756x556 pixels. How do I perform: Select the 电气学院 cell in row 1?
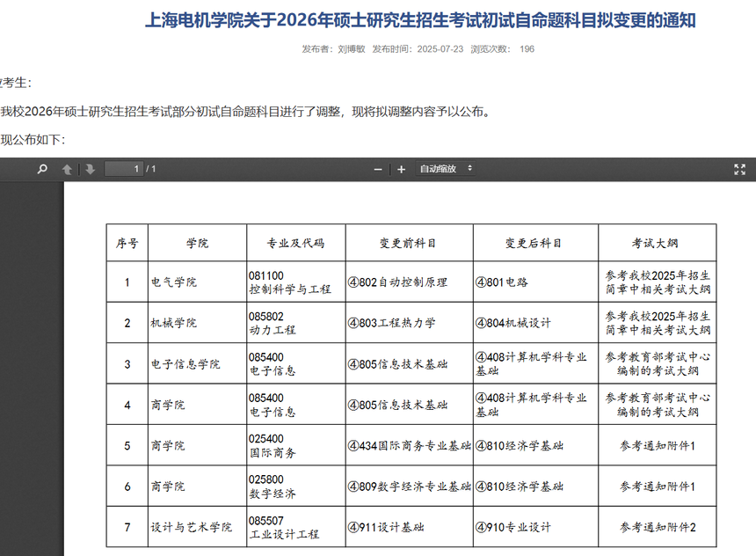point(174,282)
